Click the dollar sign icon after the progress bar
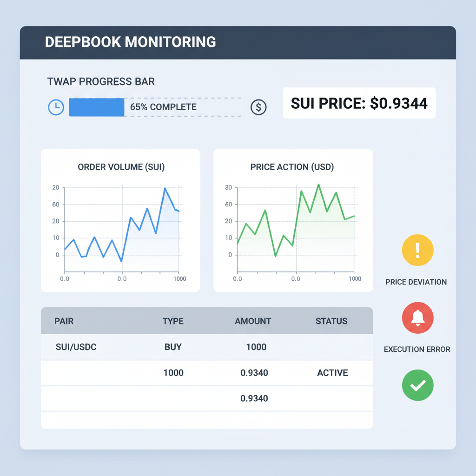This screenshot has height=476, width=476. pyautogui.click(x=258, y=107)
